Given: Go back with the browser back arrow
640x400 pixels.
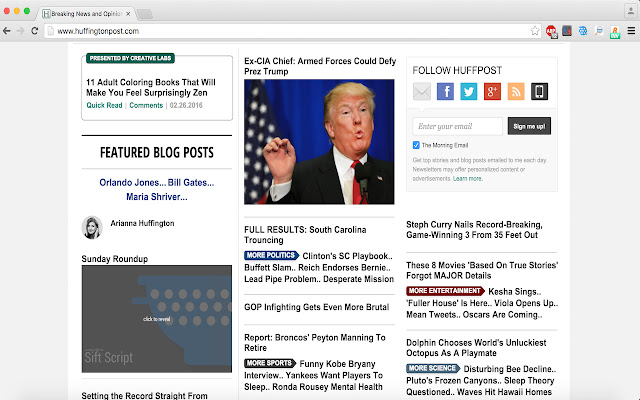Looking at the screenshot, I should pyautogui.click(x=7, y=31).
